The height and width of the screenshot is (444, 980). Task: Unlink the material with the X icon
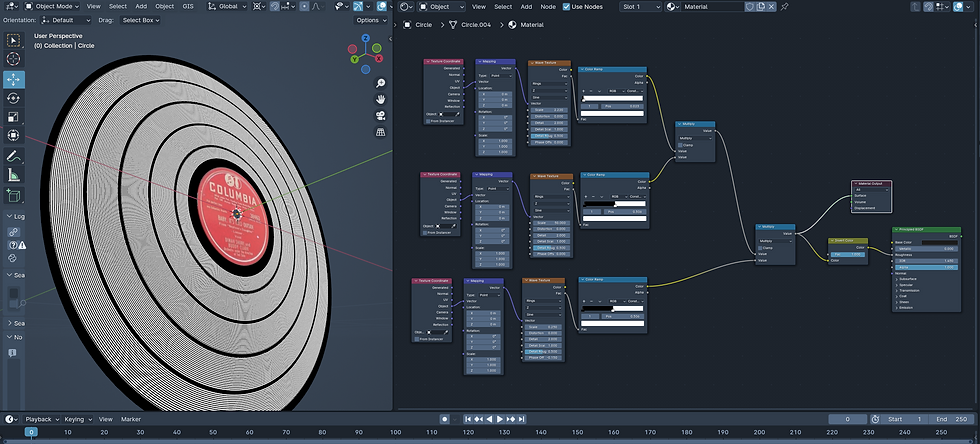coord(771,7)
